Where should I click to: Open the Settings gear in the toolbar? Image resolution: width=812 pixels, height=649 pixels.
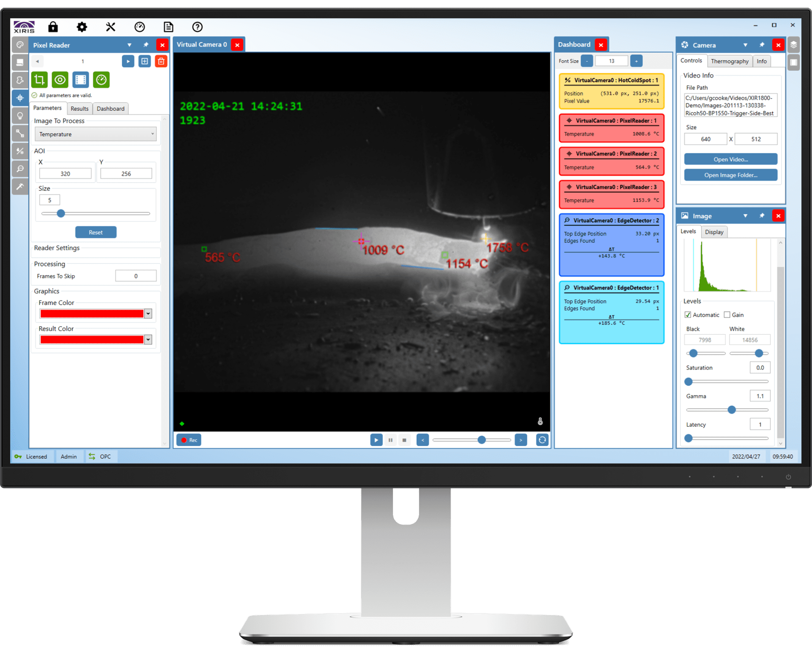[82, 27]
